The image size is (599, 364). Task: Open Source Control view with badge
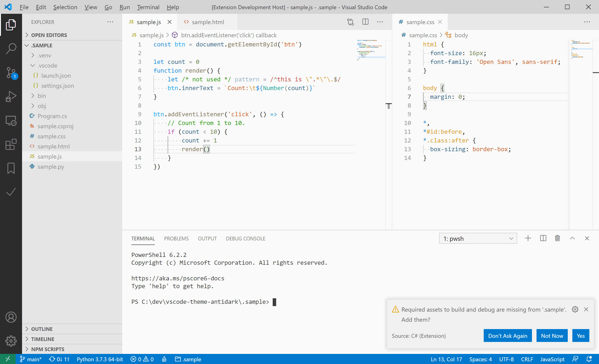click(11, 72)
